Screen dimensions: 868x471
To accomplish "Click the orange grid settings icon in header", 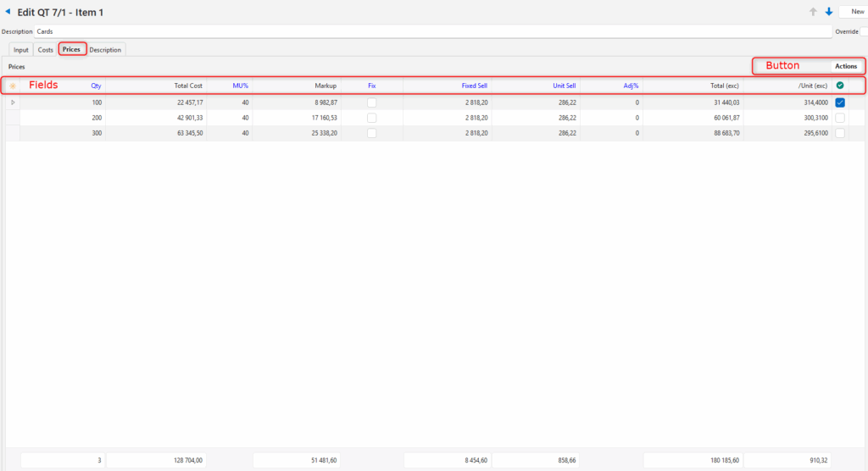I will (13, 86).
